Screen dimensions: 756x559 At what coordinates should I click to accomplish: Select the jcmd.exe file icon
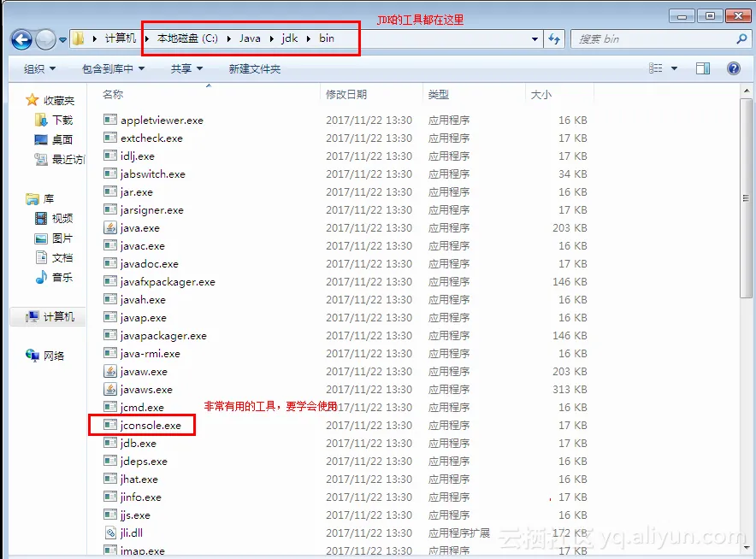click(x=110, y=407)
